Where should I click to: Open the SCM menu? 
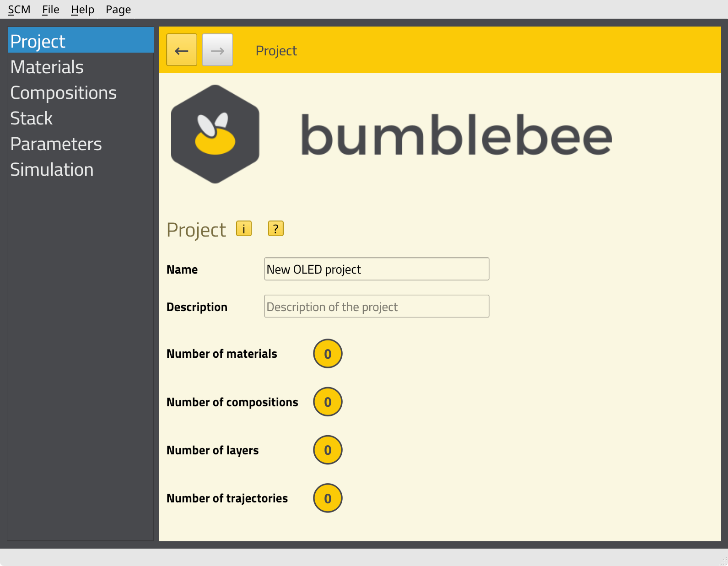click(x=19, y=10)
